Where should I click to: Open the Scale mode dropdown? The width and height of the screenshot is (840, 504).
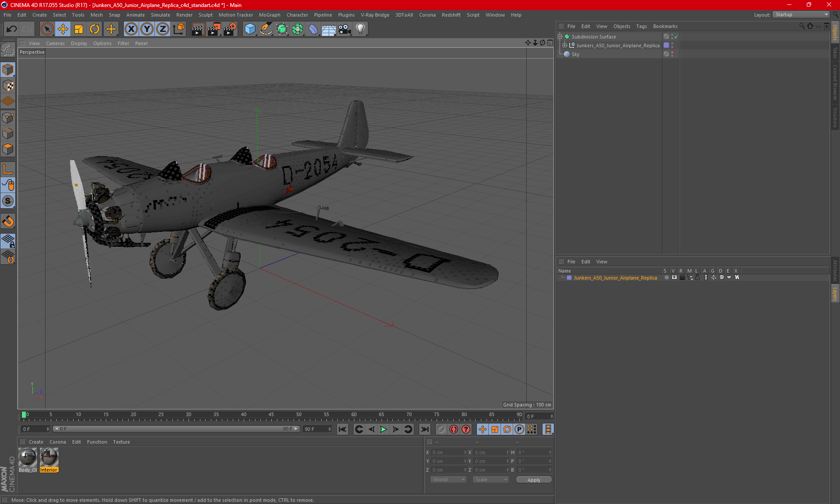click(491, 479)
